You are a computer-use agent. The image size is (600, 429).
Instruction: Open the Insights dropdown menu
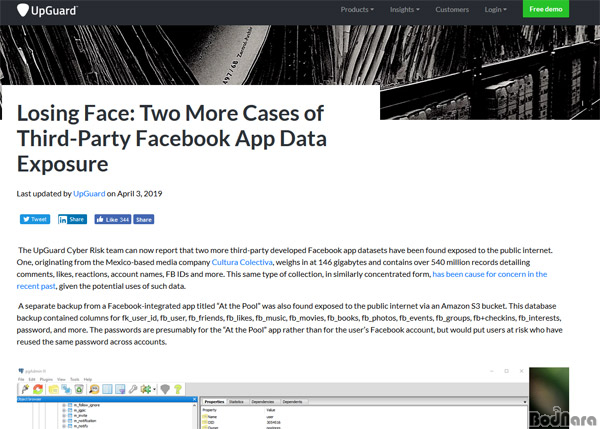pyautogui.click(x=404, y=10)
